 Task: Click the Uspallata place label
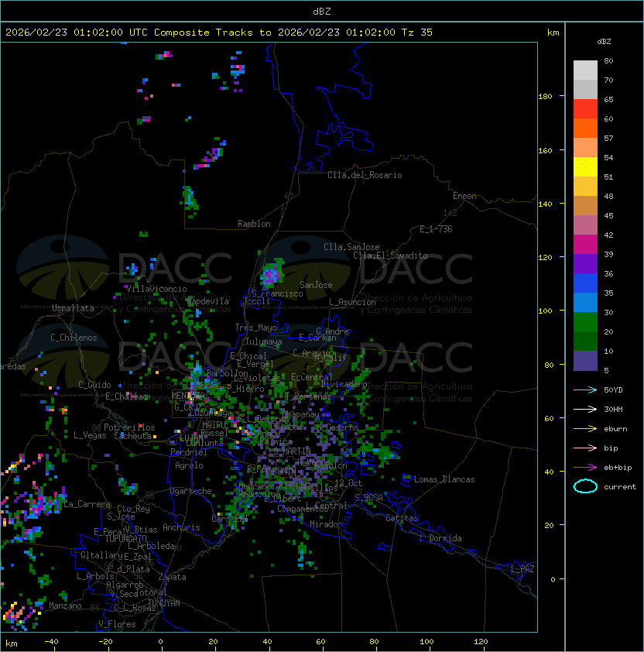(73, 308)
